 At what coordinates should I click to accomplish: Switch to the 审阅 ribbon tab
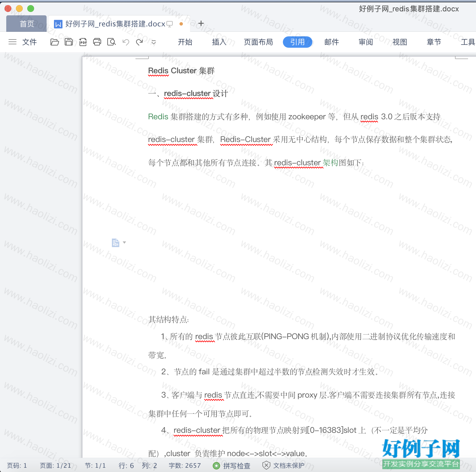[366, 42]
